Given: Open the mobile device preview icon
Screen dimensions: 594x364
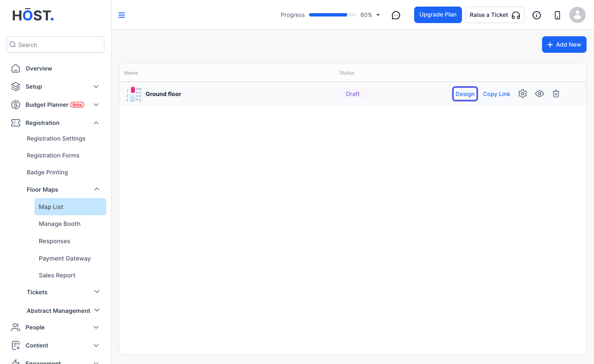Looking at the screenshot, I should (x=557, y=15).
